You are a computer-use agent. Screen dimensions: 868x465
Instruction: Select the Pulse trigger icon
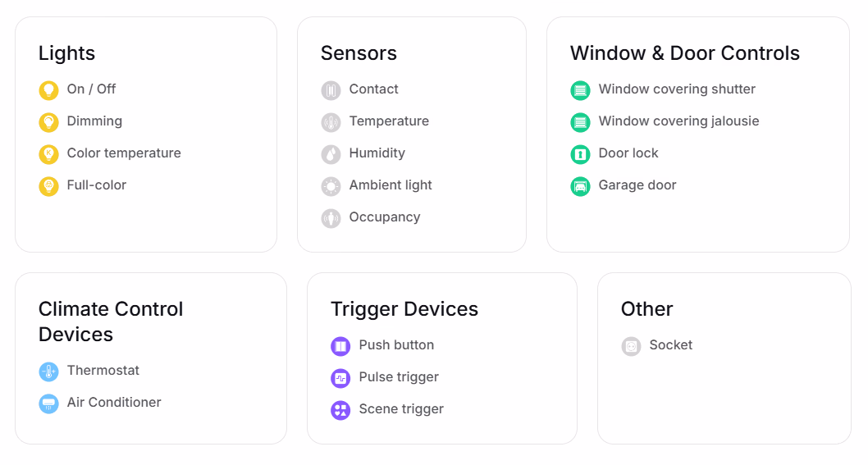tap(340, 379)
